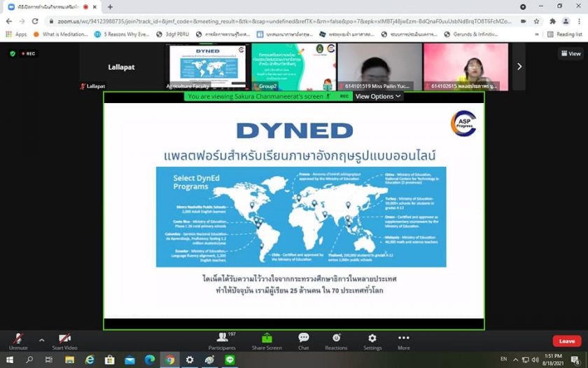Viewport: 588px width, 368px height.
Task: Unmute the microphone in Zoom
Action: 17,339
